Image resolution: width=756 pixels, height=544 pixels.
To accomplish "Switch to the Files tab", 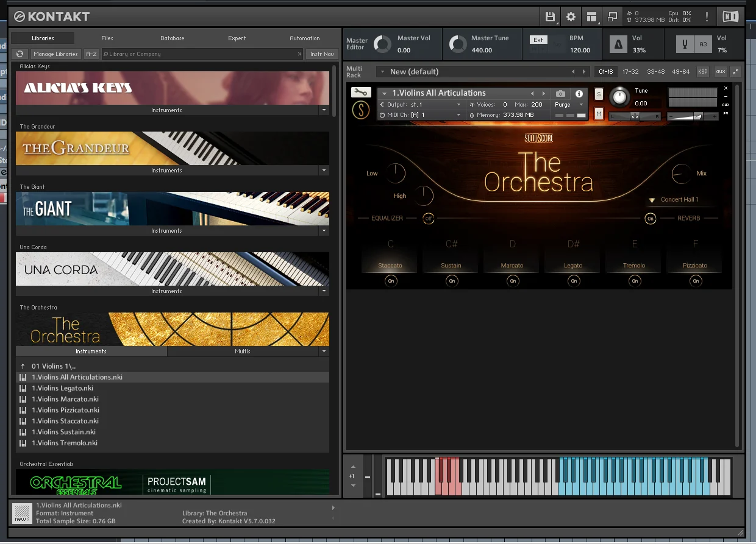I will [107, 38].
